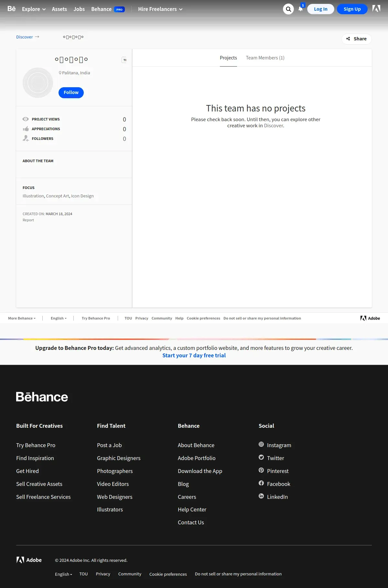Viewport: 388px width, 588px height.
Task: Click the team avatar image
Action: coord(38,83)
